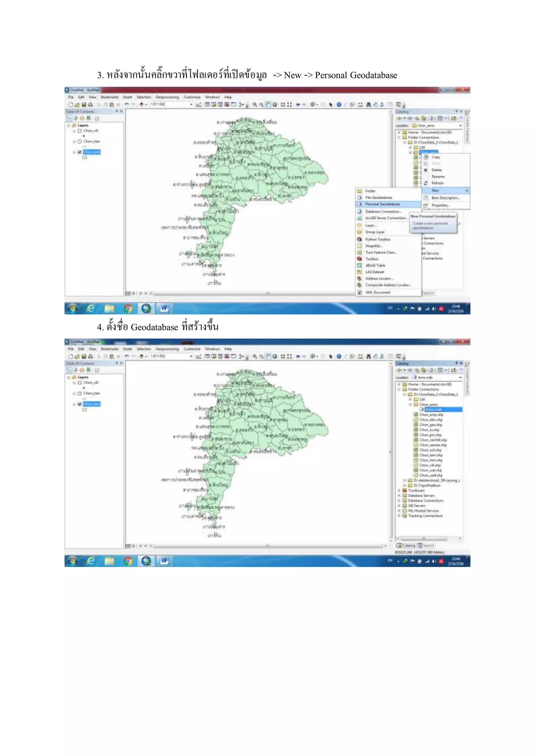The image size is (535, 756).
Task: Open Create Features side tab in step 4
Action: tap(467, 378)
